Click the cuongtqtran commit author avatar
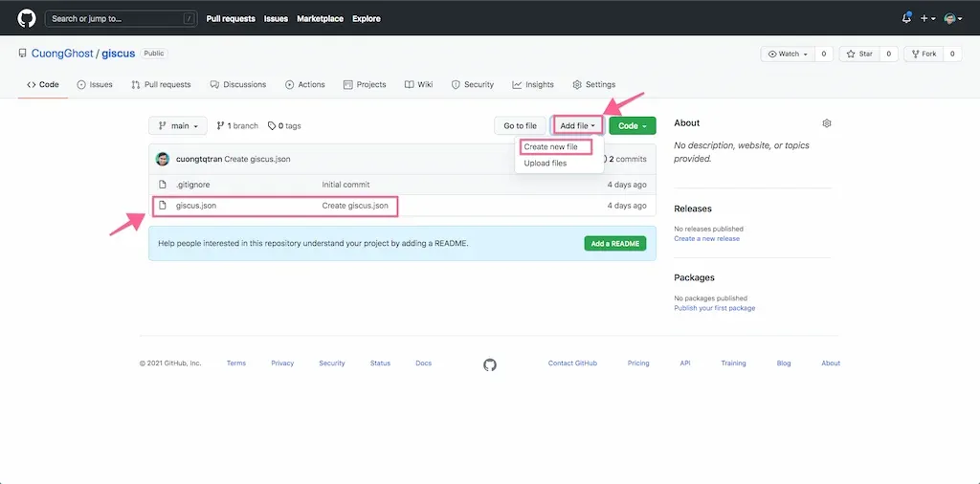 coord(163,159)
